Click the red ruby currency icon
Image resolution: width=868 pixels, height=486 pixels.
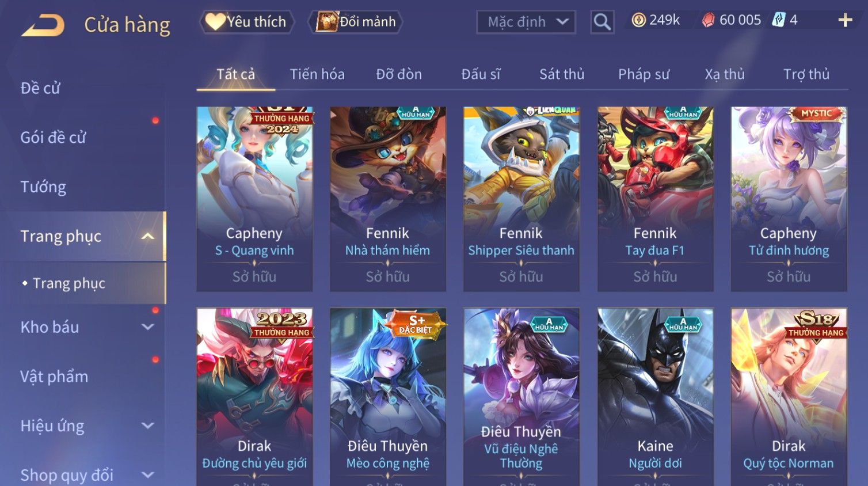click(x=708, y=20)
